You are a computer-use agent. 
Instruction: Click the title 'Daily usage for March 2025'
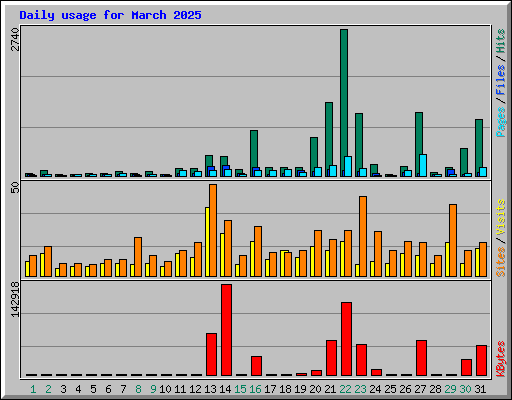(110, 15)
